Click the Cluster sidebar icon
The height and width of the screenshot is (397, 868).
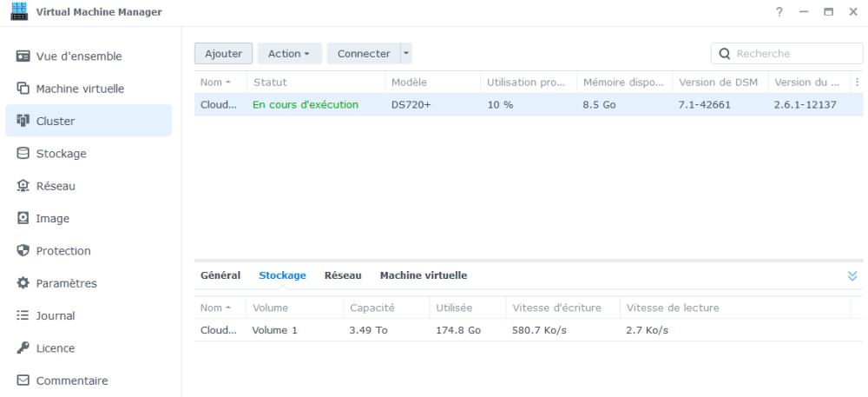coord(23,121)
